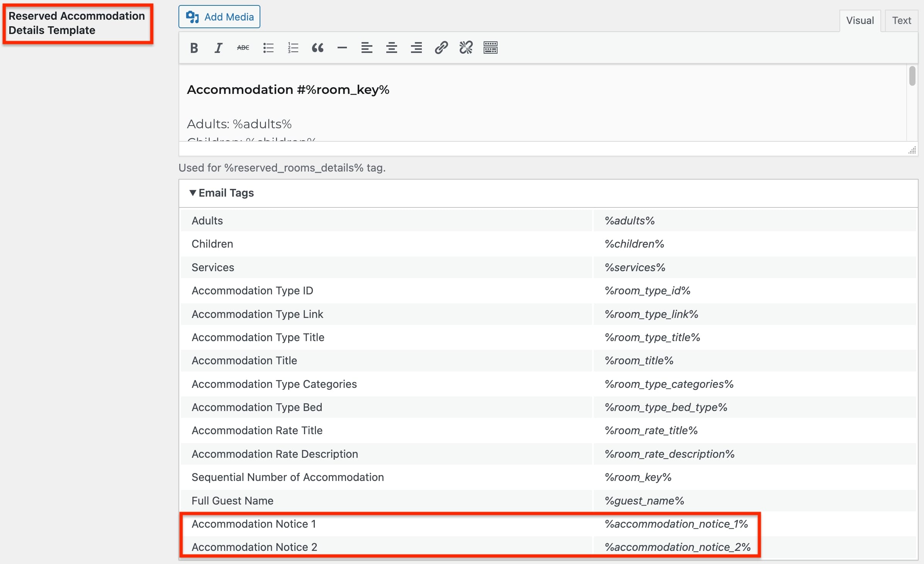Click the Strikethrough formatting icon
Viewport: 924px width, 564px height.
242,48
